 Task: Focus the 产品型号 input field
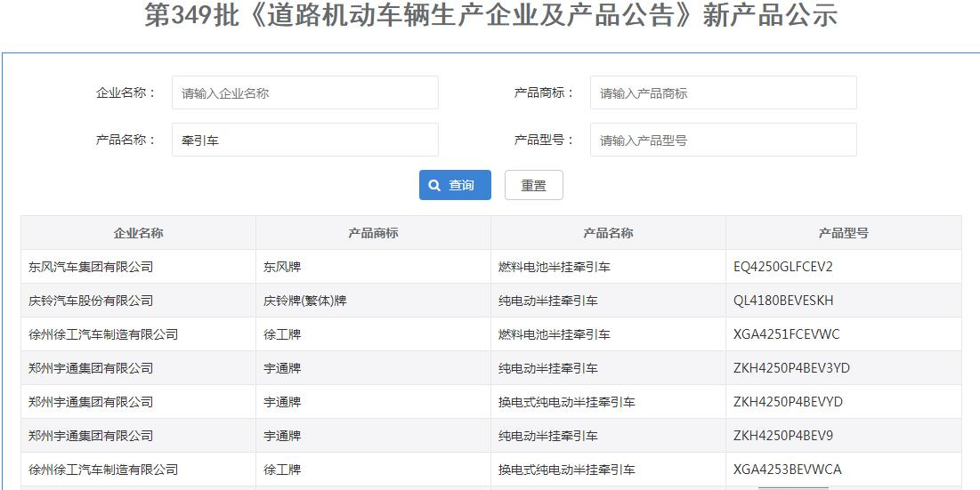[x=723, y=140]
